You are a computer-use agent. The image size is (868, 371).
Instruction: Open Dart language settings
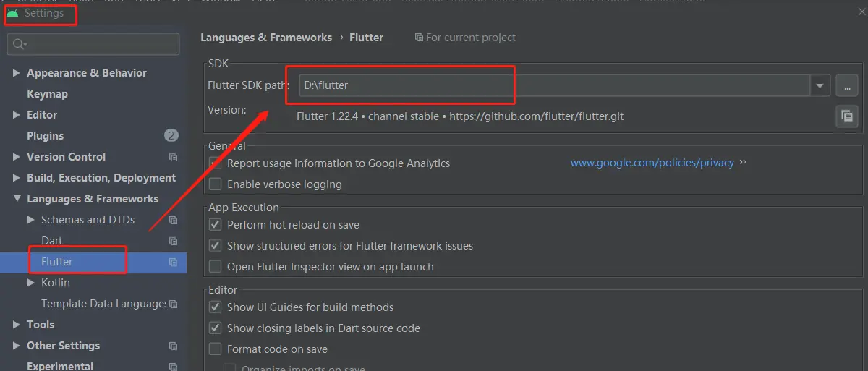pyautogui.click(x=51, y=241)
